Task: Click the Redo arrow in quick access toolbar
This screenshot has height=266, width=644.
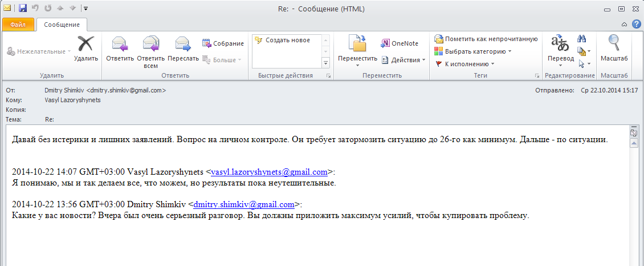Action: tap(47, 8)
